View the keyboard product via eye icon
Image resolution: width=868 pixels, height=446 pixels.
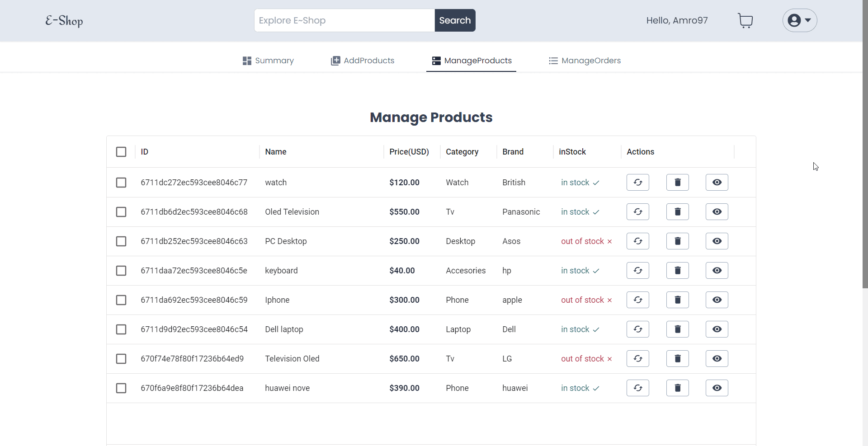click(x=717, y=271)
